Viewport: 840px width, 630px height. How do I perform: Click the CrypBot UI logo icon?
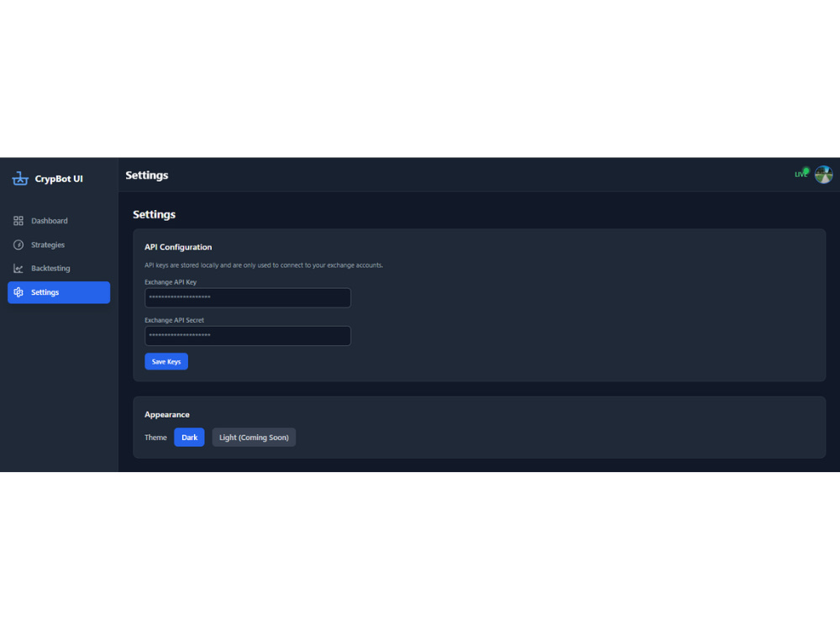(x=20, y=178)
